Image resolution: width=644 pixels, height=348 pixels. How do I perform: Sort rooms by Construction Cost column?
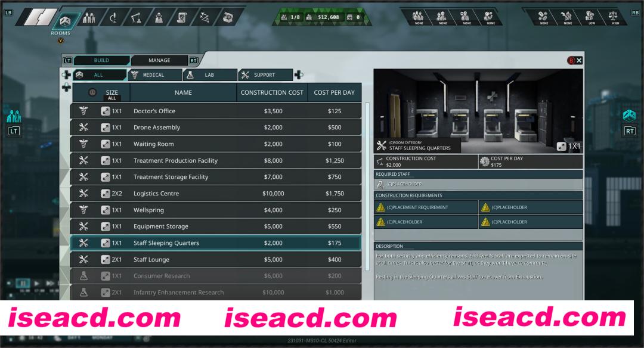[x=272, y=92]
